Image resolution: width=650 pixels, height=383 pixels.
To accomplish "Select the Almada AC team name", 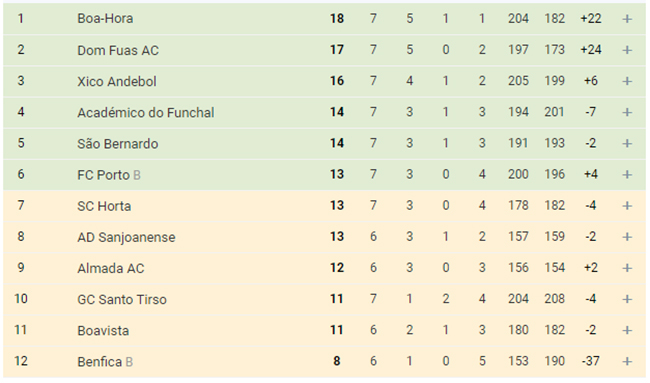I will click(x=111, y=268).
